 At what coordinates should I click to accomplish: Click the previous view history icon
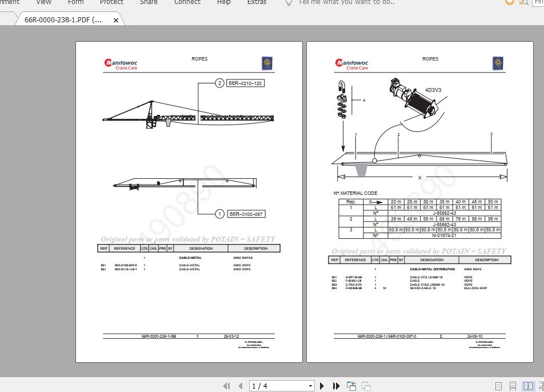click(351, 386)
